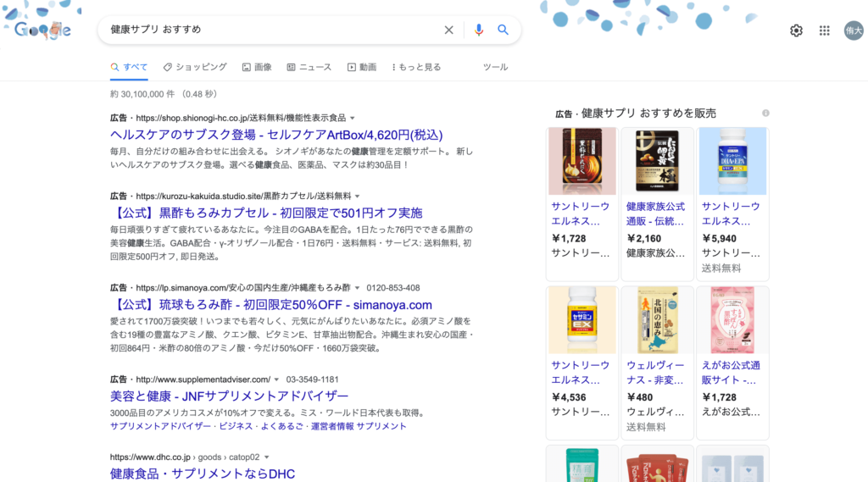This screenshot has height=482, width=868.
Task: Click the Google logo
Action: [42, 30]
